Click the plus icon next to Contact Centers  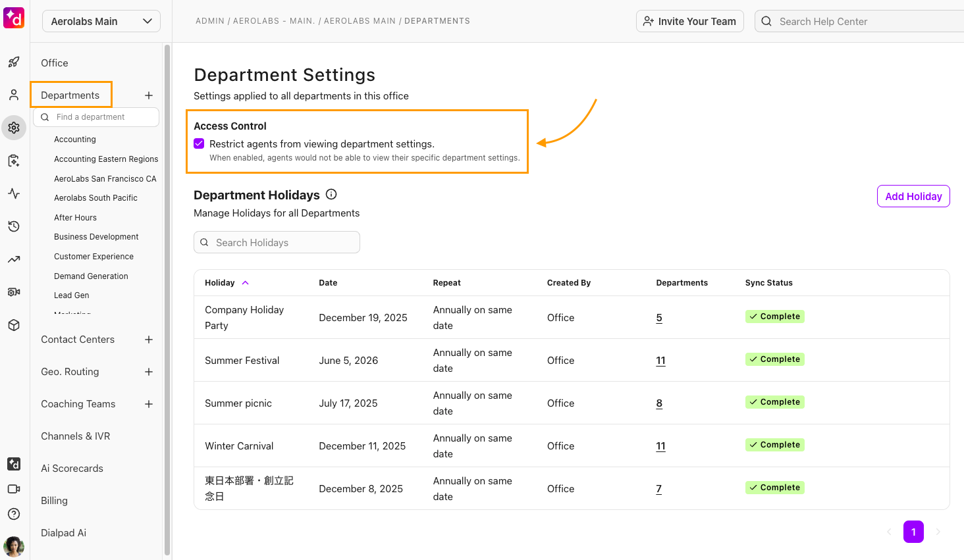(149, 340)
